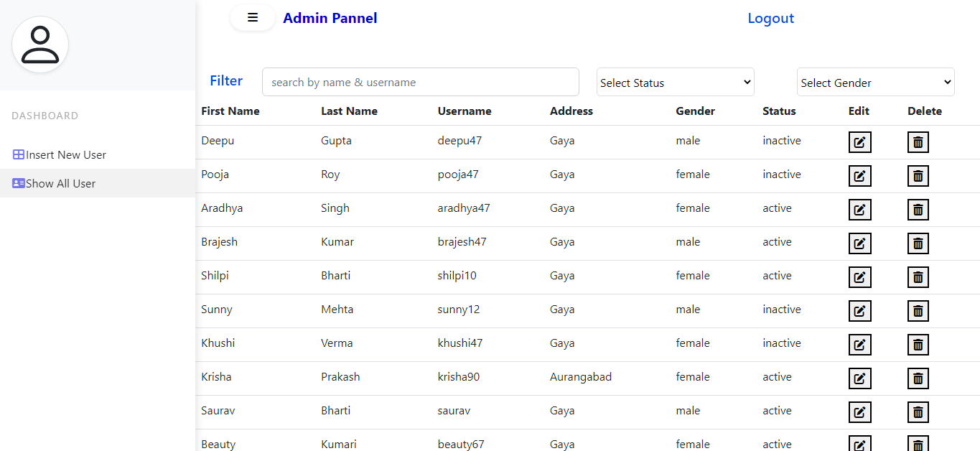
Task: Delete the user Pooja Roy
Action: pos(918,175)
